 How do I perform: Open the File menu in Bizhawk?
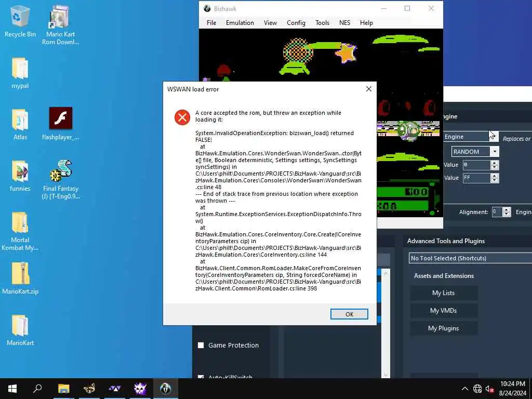(211, 23)
